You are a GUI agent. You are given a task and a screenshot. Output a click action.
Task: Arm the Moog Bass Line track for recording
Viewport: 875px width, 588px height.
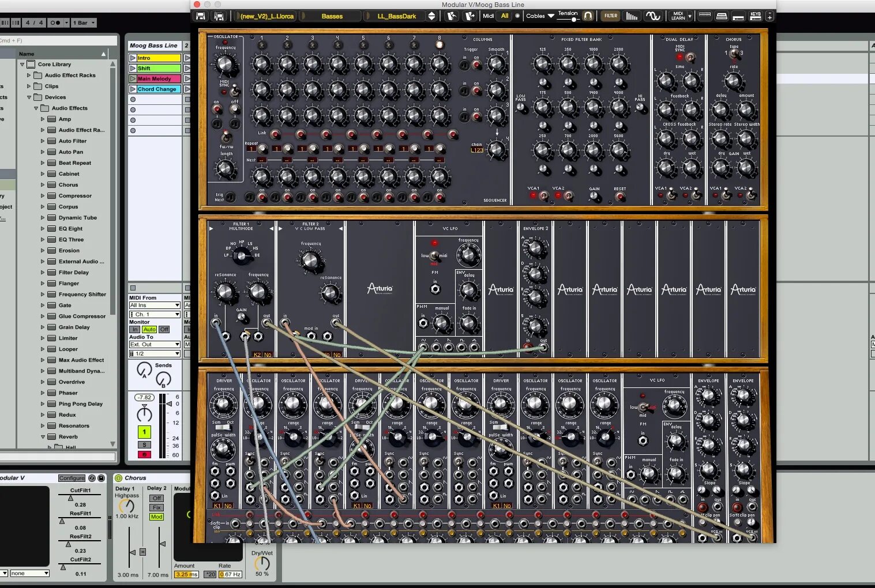144,454
